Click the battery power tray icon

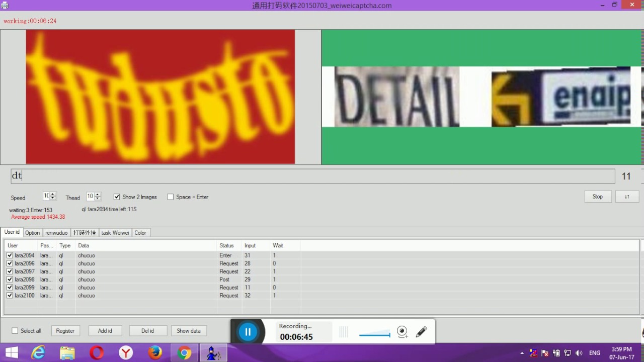click(556, 353)
